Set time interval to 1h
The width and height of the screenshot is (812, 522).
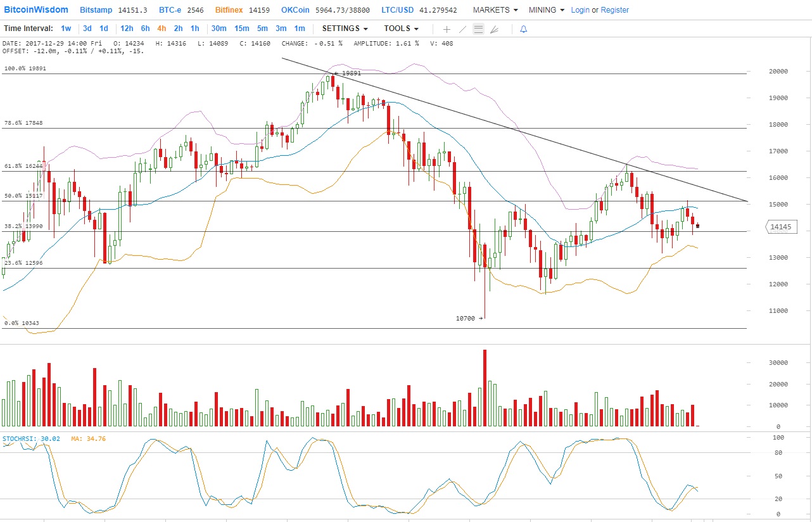pyautogui.click(x=195, y=29)
